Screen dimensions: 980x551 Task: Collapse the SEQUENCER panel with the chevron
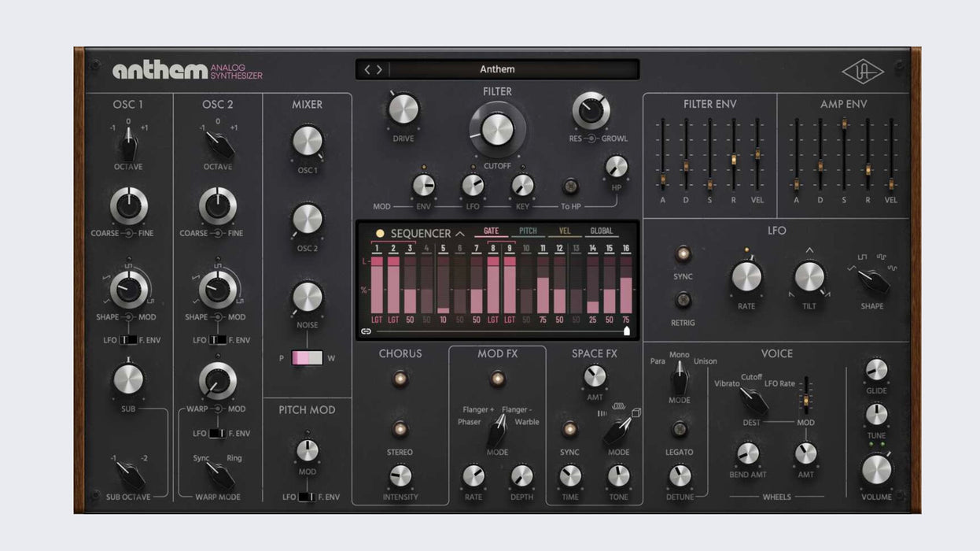click(460, 234)
